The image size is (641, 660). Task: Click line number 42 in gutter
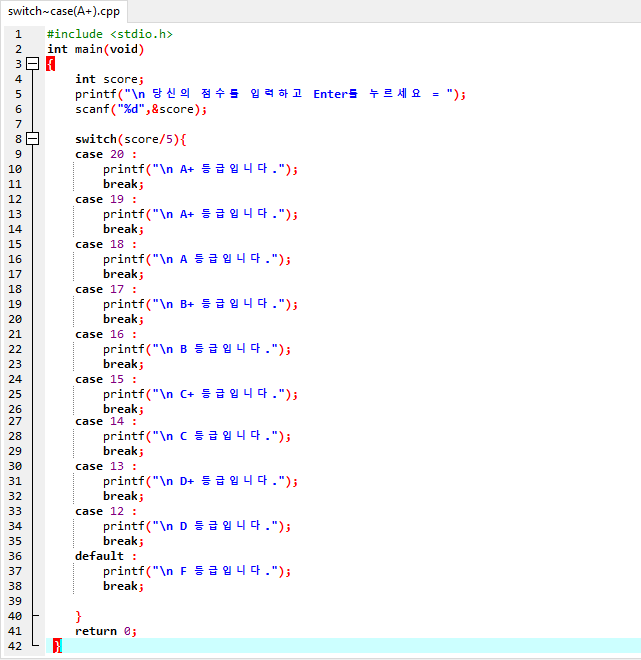click(17, 646)
